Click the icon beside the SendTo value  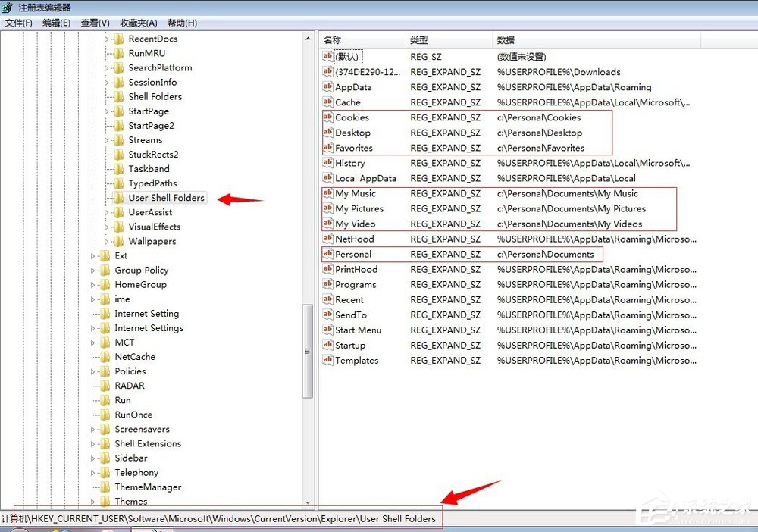click(329, 315)
